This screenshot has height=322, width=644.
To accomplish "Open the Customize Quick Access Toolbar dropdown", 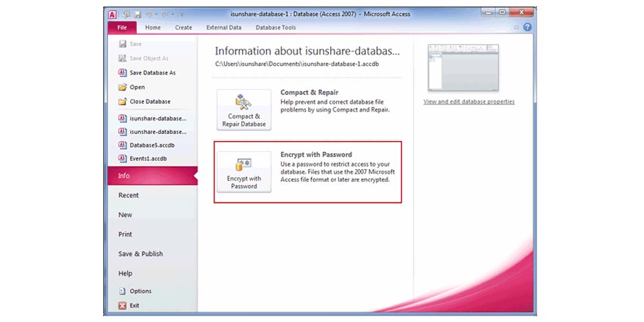I will pyautogui.click(x=182, y=15).
